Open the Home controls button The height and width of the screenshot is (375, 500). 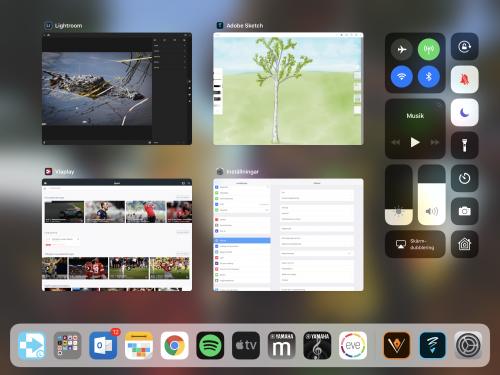(x=465, y=244)
